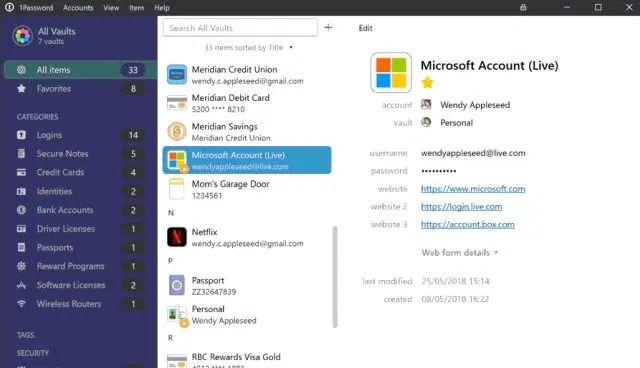Viewport: 640px width, 368px height.
Task: Click the Secure Notes category icon
Action: (21, 154)
